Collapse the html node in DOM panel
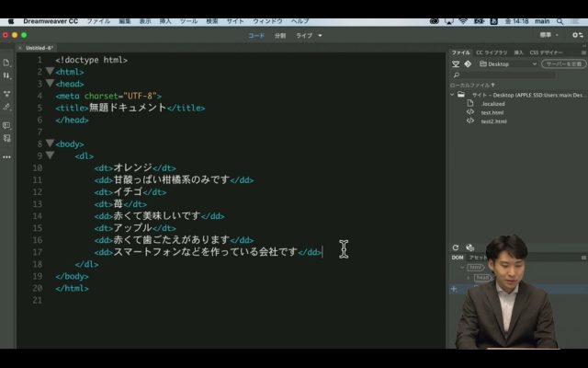 click(x=462, y=268)
